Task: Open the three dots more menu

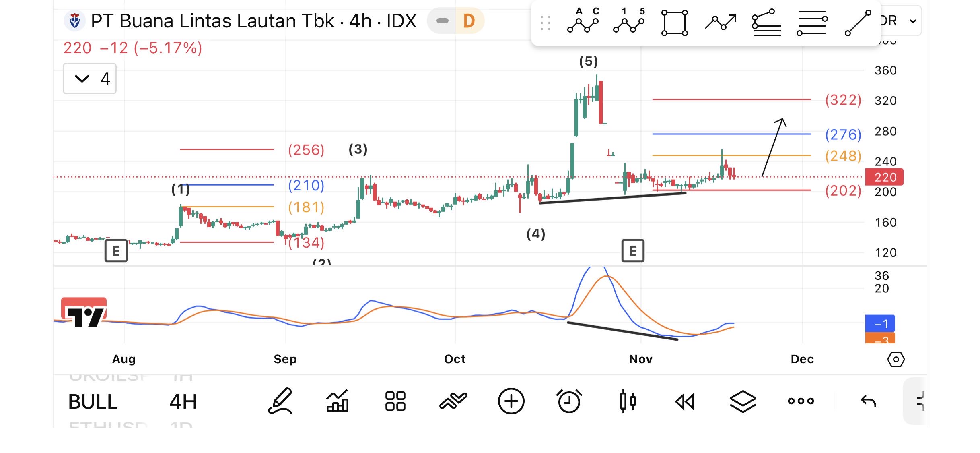Action: click(x=801, y=401)
